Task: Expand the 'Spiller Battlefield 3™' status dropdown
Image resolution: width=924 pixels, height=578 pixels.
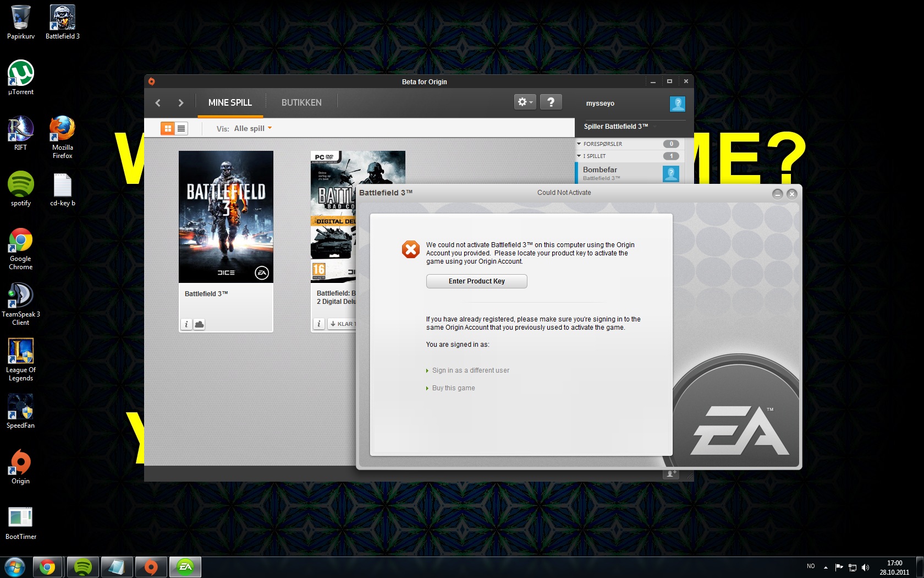Action: pos(654,126)
